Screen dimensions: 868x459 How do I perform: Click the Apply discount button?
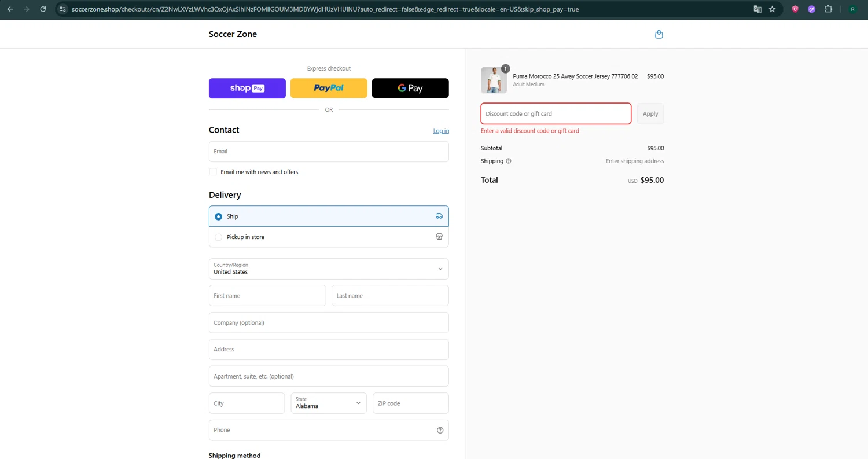point(650,113)
